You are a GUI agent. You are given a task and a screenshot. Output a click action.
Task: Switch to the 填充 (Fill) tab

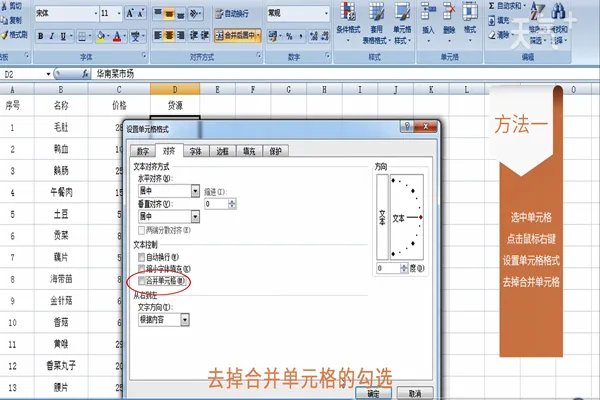coord(249,151)
